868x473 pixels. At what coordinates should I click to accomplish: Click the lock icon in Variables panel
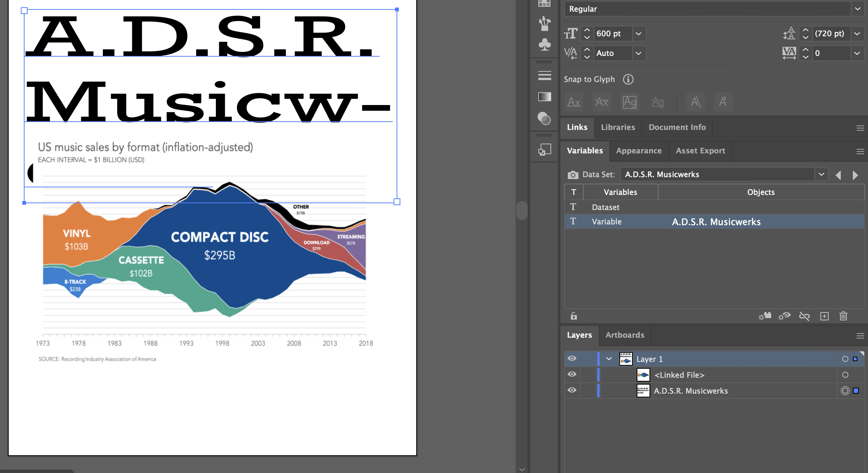click(574, 316)
